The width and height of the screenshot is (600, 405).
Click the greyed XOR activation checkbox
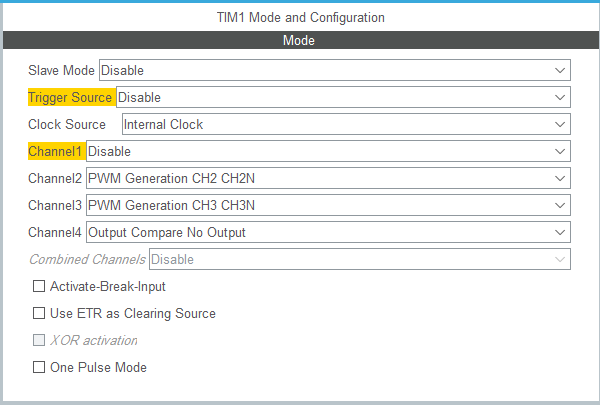[39, 340]
